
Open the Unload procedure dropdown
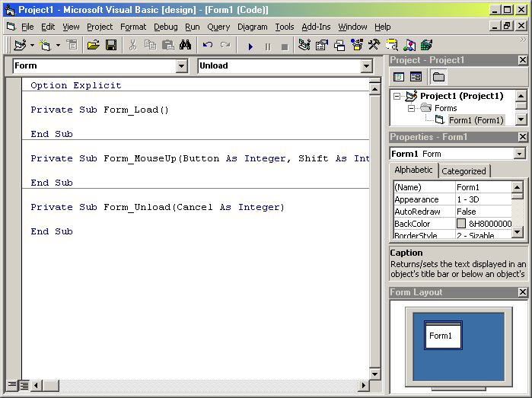tap(366, 65)
